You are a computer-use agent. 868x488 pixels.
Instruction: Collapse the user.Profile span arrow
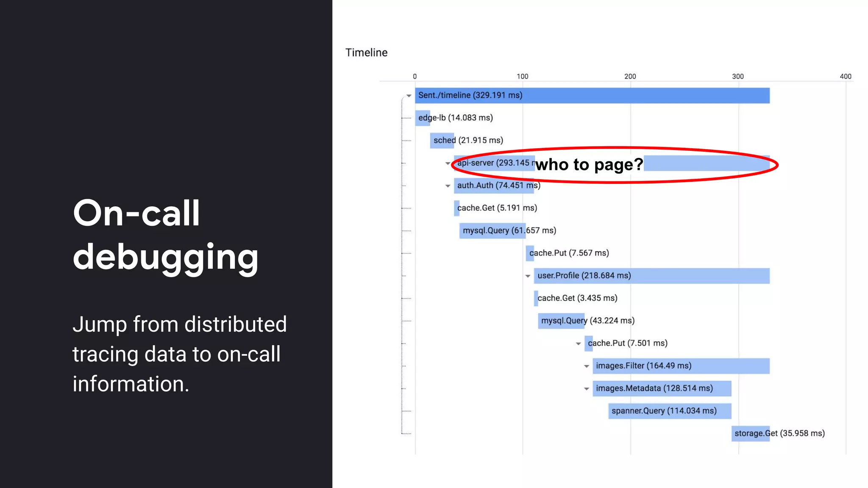(x=528, y=276)
